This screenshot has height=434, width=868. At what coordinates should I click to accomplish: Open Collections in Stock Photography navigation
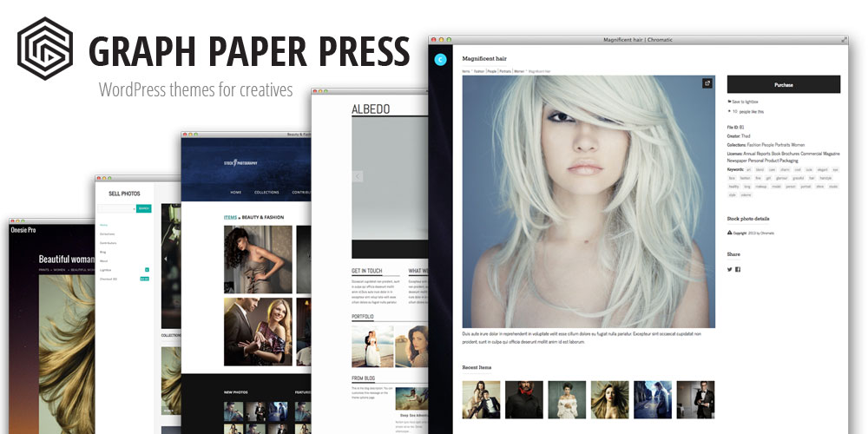click(266, 192)
